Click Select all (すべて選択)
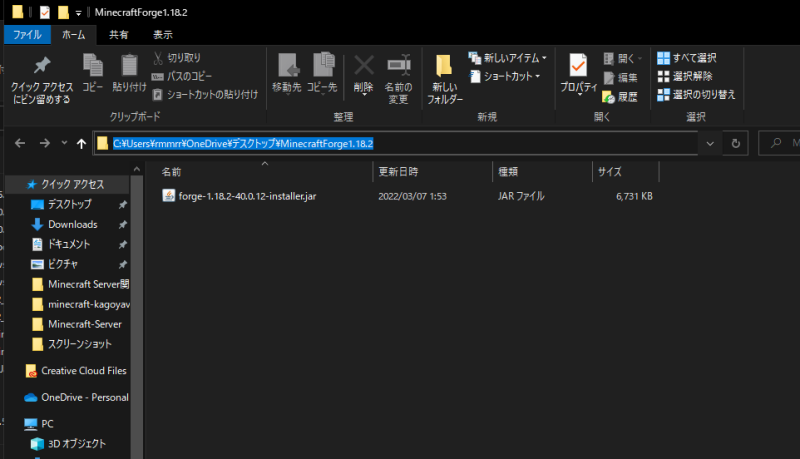Screen dimensions: 800x459 tap(687, 58)
